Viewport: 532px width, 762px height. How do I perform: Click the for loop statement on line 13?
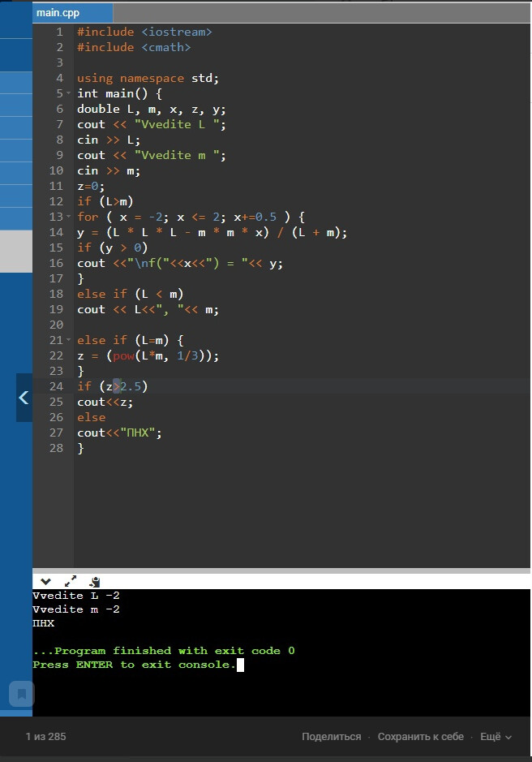[191, 217]
